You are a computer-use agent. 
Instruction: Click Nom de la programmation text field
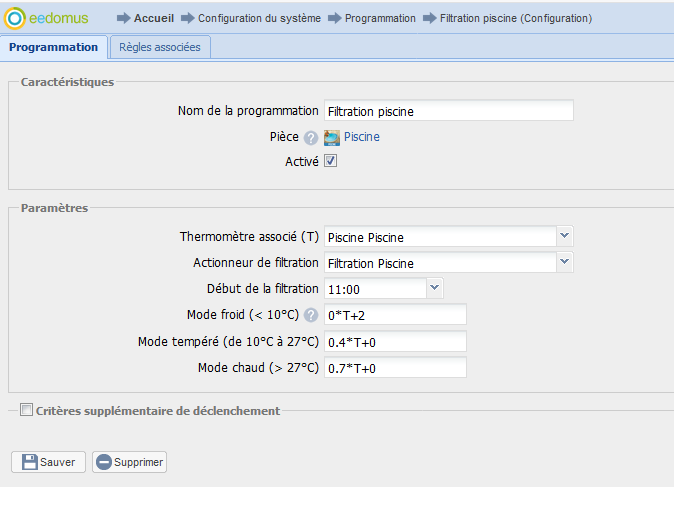[x=448, y=111]
